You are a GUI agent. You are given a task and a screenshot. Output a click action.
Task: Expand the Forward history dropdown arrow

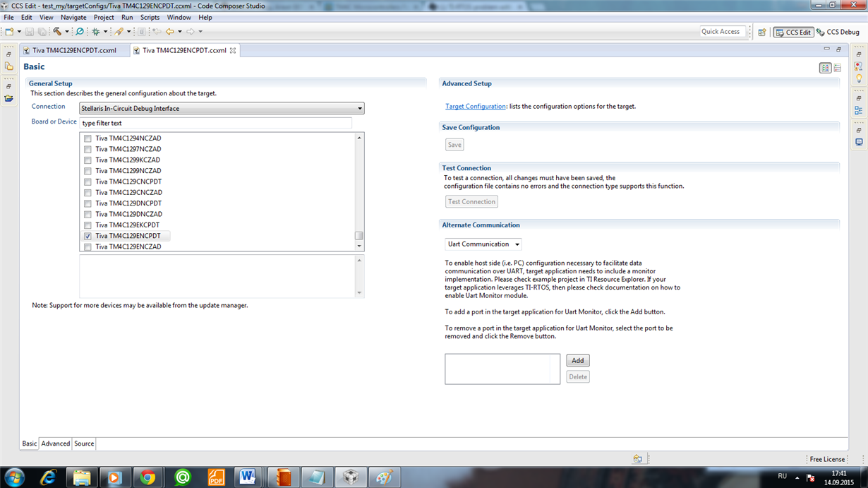[200, 32]
